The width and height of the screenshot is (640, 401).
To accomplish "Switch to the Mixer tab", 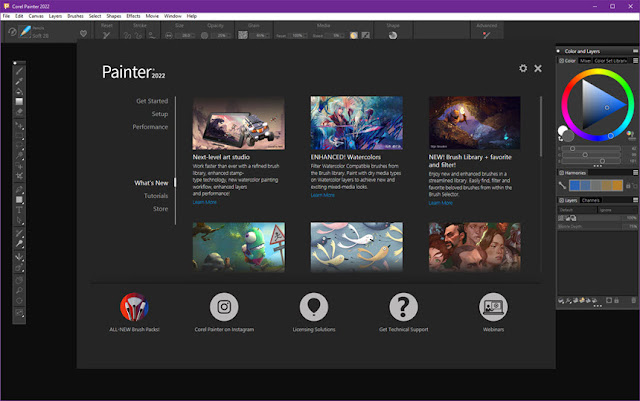I will click(585, 61).
